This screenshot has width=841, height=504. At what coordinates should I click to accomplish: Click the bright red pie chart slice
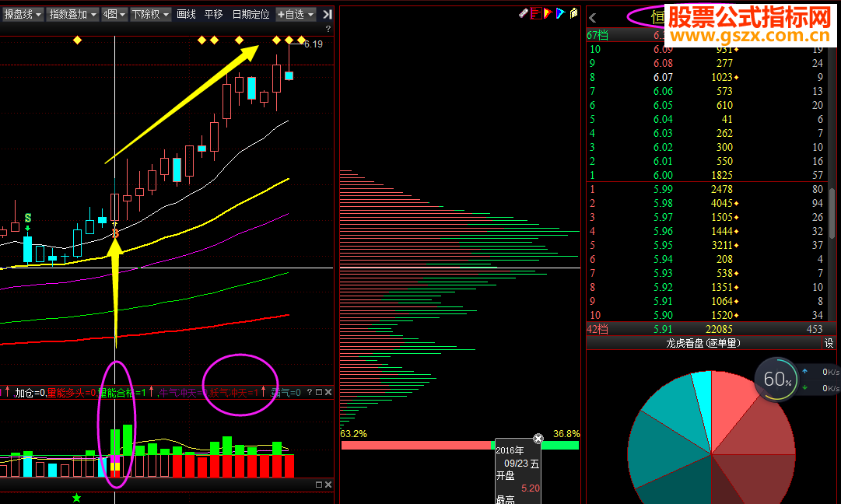click(731, 406)
